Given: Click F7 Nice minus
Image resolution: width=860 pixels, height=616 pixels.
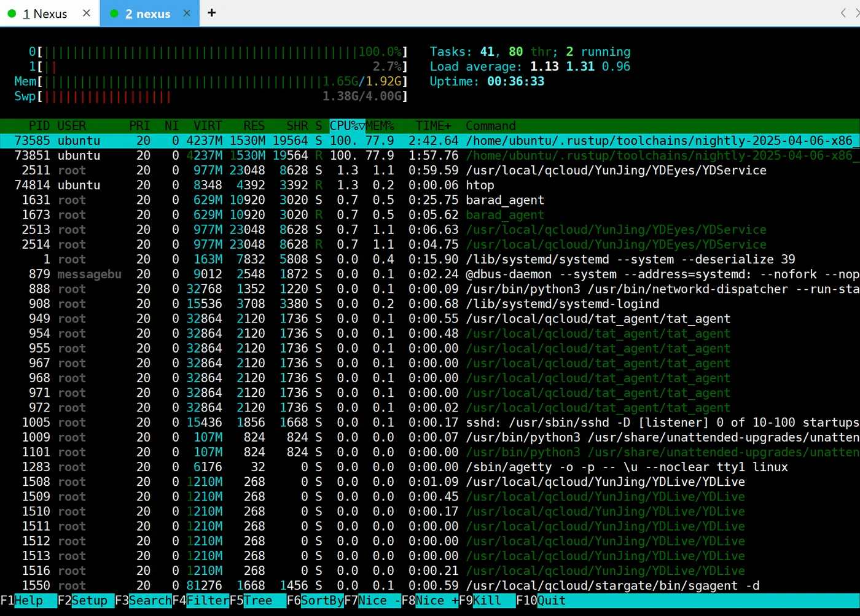Looking at the screenshot, I should coord(373,601).
